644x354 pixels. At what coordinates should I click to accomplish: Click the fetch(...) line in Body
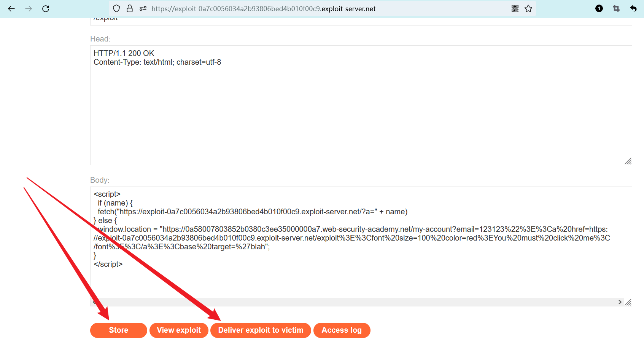coord(253,212)
